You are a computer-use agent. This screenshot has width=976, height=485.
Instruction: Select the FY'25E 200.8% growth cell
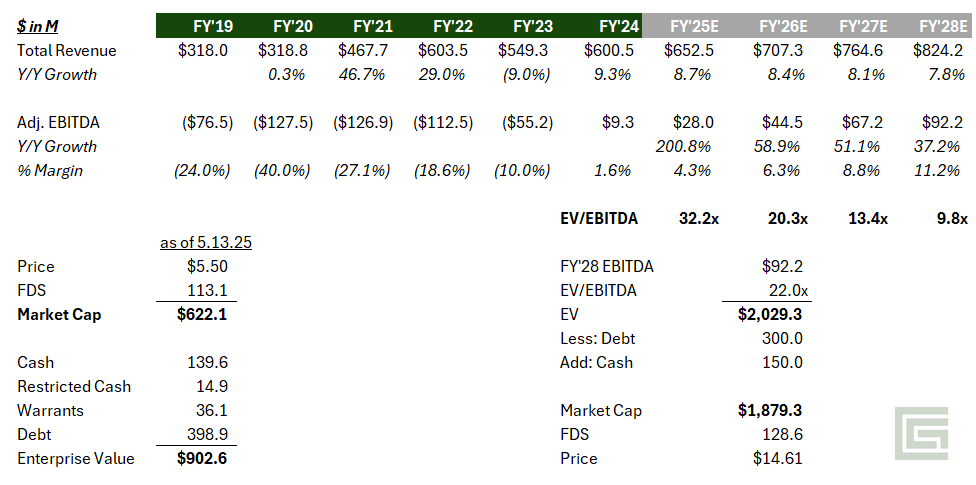[683, 147]
